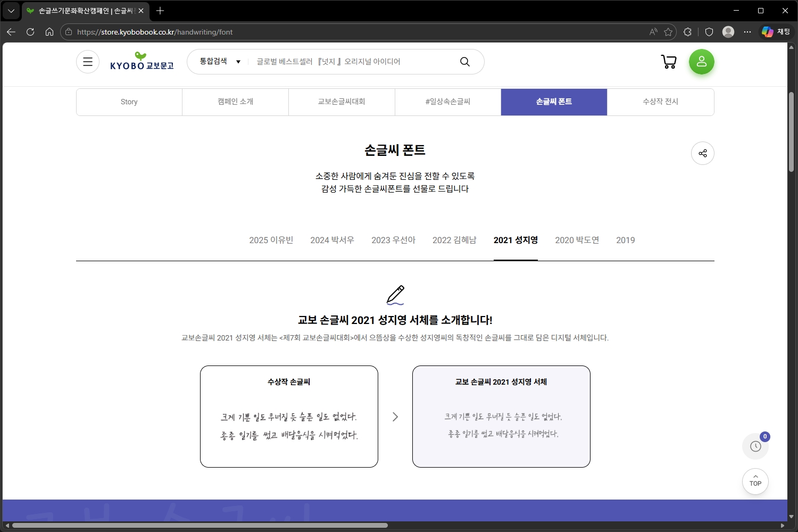Click the search magnifier icon
Viewport: 798px width, 532px height.
point(465,62)
